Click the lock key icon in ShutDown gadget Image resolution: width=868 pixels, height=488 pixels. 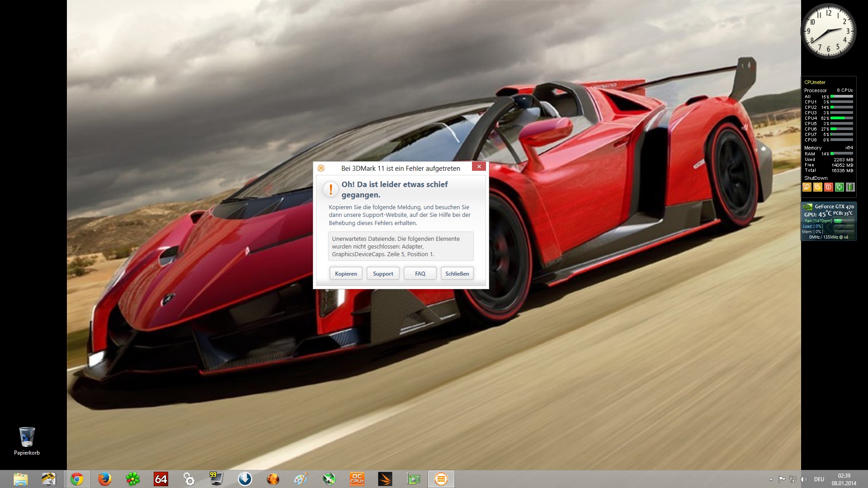pyautogui.click(x=807, y=187)
